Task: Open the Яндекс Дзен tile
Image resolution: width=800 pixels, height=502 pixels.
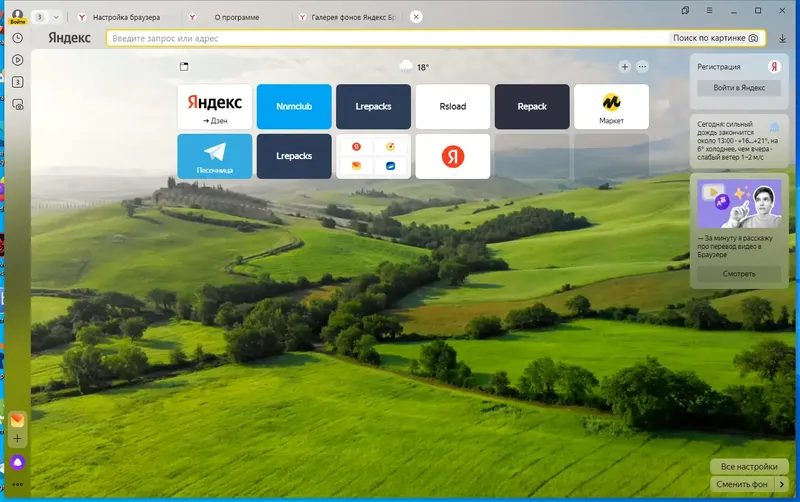Action: [x=215, y=107]
